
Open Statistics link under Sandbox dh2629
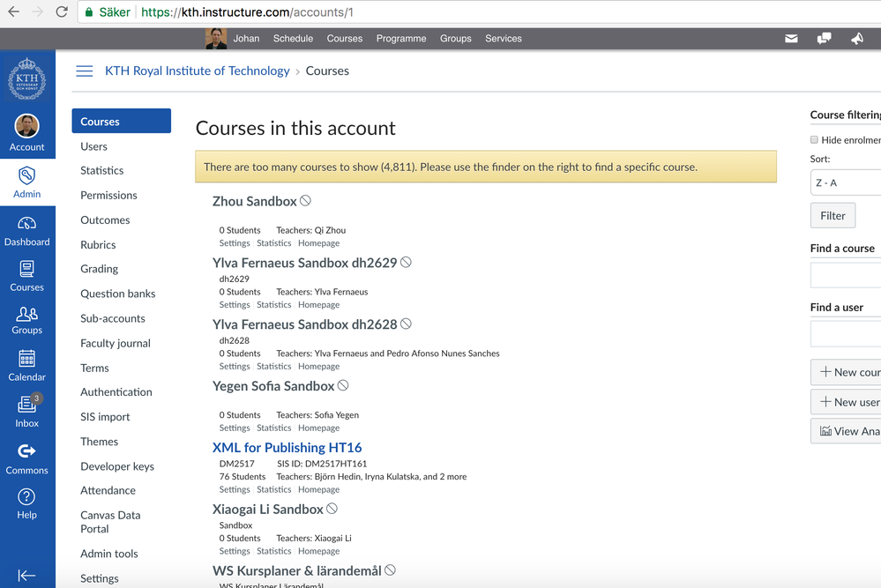[x=273, y=305]
